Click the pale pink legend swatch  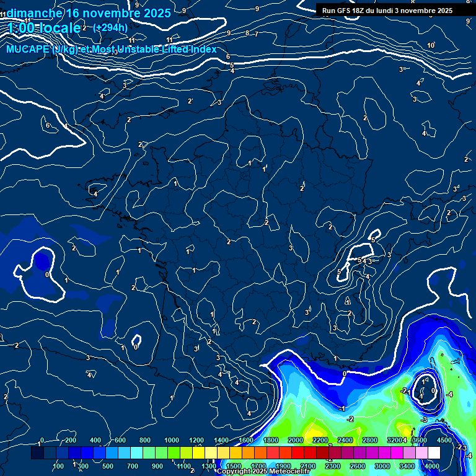(421, 452)
